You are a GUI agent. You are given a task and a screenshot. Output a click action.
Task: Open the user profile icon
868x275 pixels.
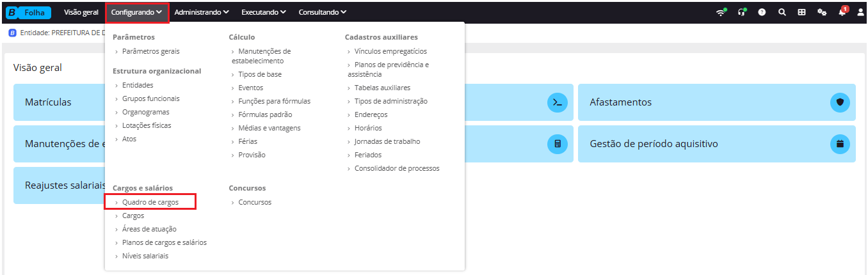860,12
